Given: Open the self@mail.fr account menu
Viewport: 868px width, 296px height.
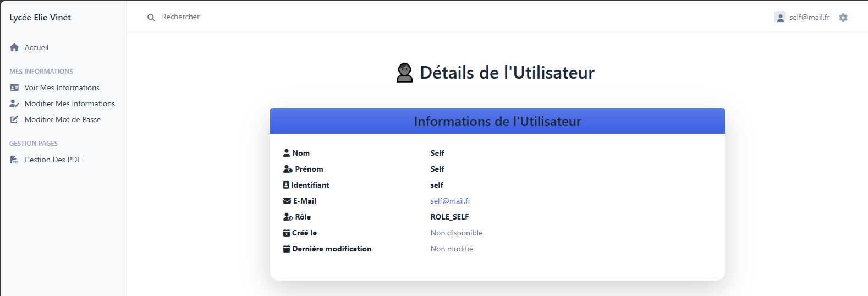Looking at the screenshot, I should [809, 18].
